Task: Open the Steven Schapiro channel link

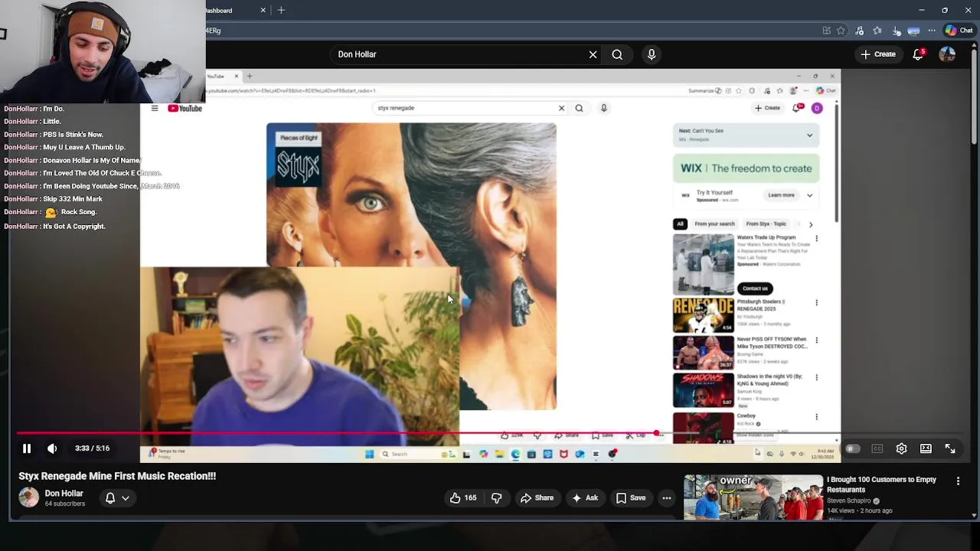Action: coord(848,501)
